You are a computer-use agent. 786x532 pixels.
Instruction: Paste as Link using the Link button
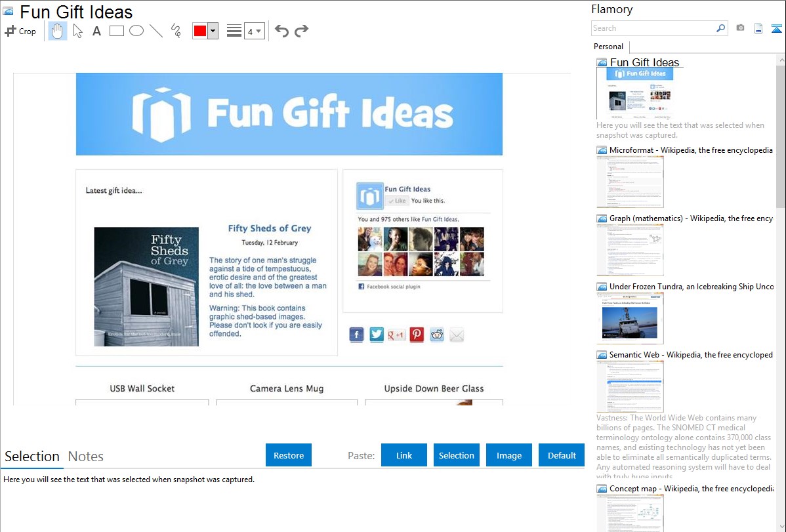coord(404,455)
